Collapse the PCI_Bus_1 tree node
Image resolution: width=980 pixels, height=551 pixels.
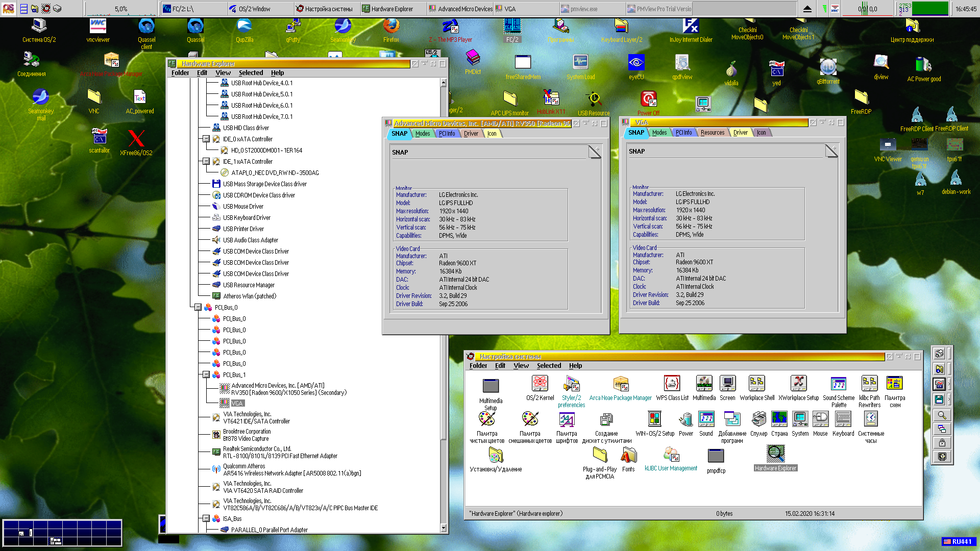[x=206, y=374]
